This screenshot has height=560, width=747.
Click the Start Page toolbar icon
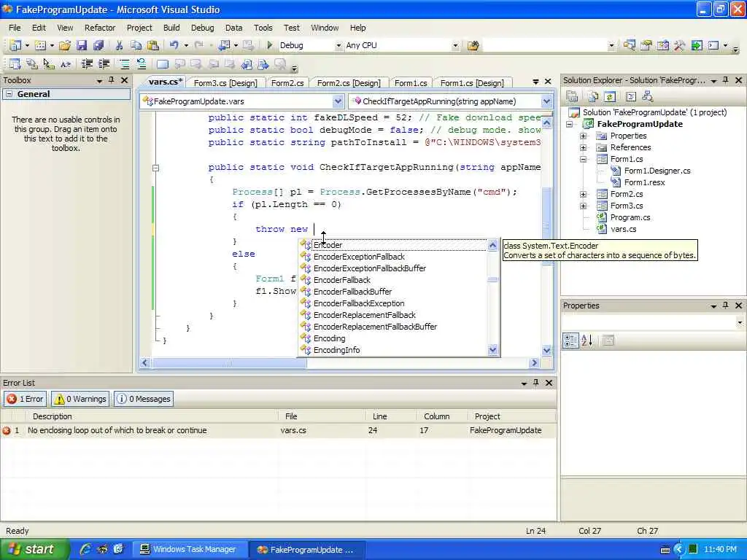pos(697,45)
